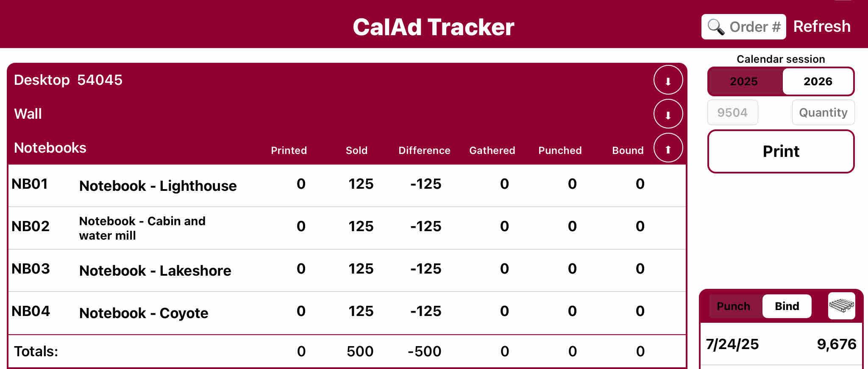Click the pallet icon beside Bind
Image resolution: width=868 pixels, height=369 pixels.
coord(841,306)
